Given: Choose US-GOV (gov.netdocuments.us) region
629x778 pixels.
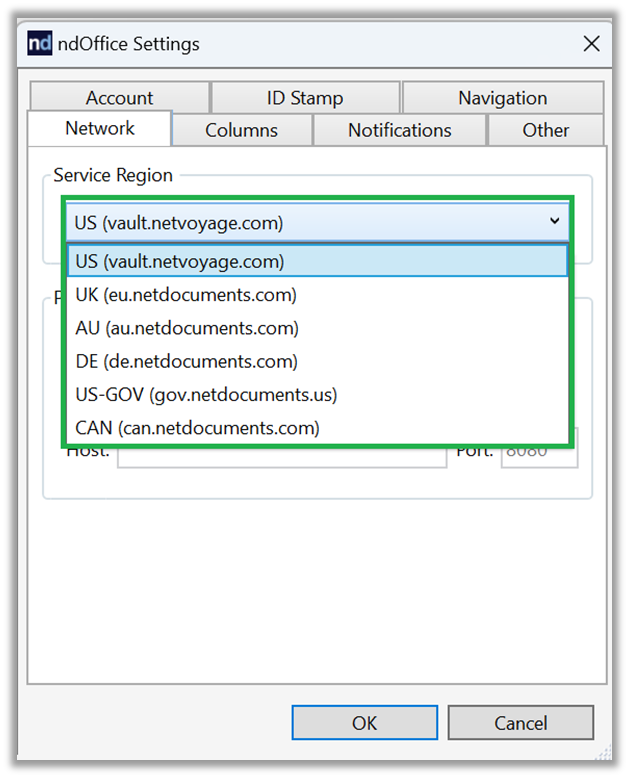Looking at the screenshot, I should click(x=317, y=394).
